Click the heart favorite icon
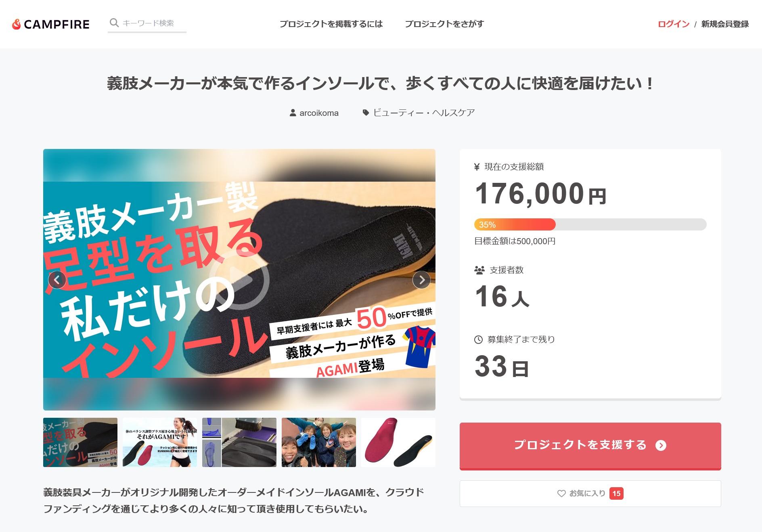This screenshot has height=532, width=762. pyautogui.click(x=561, y=493)
